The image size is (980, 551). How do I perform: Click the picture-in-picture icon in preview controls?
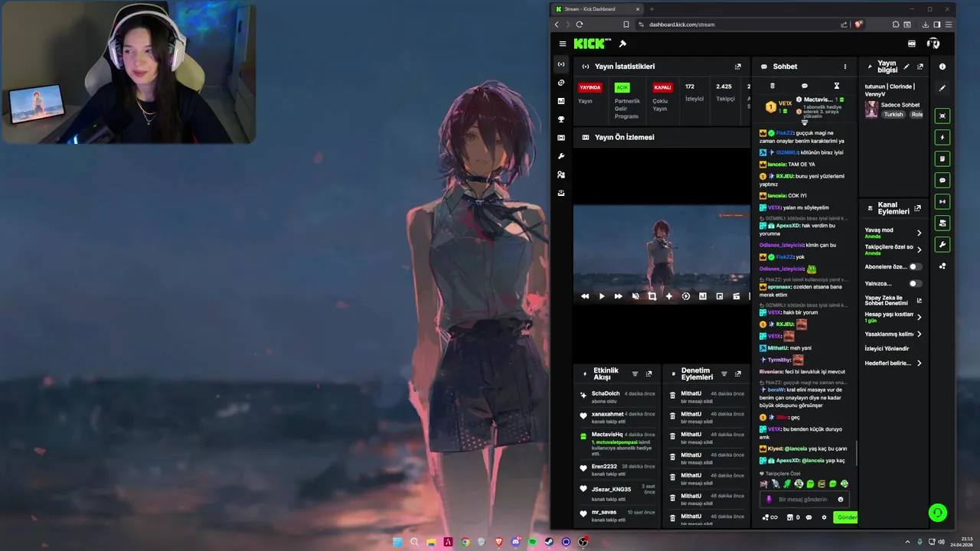(720, 296)
